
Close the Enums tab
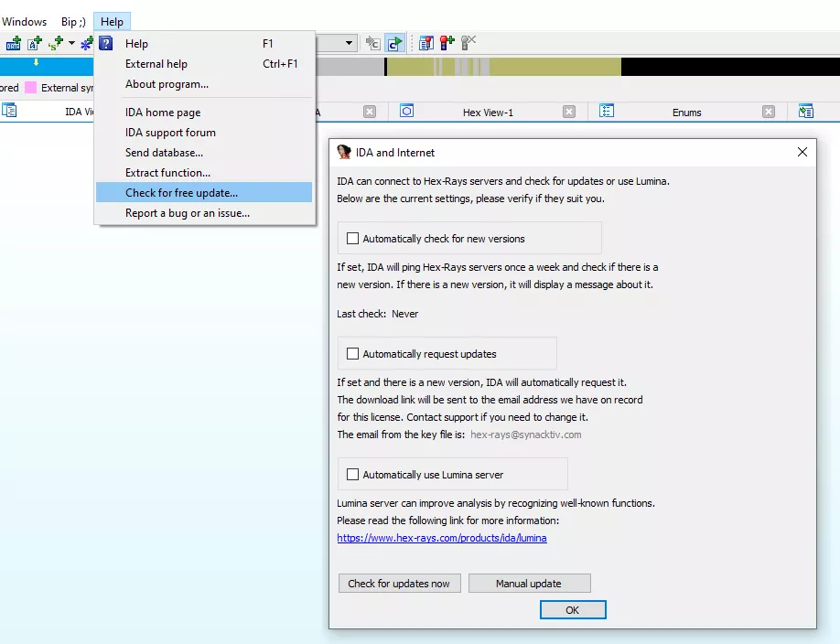[769, 112]
